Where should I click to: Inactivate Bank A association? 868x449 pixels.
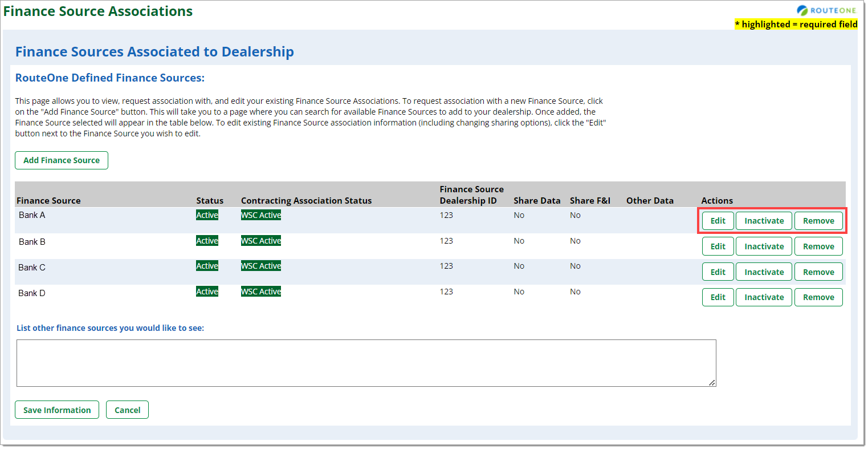point(764,221)
